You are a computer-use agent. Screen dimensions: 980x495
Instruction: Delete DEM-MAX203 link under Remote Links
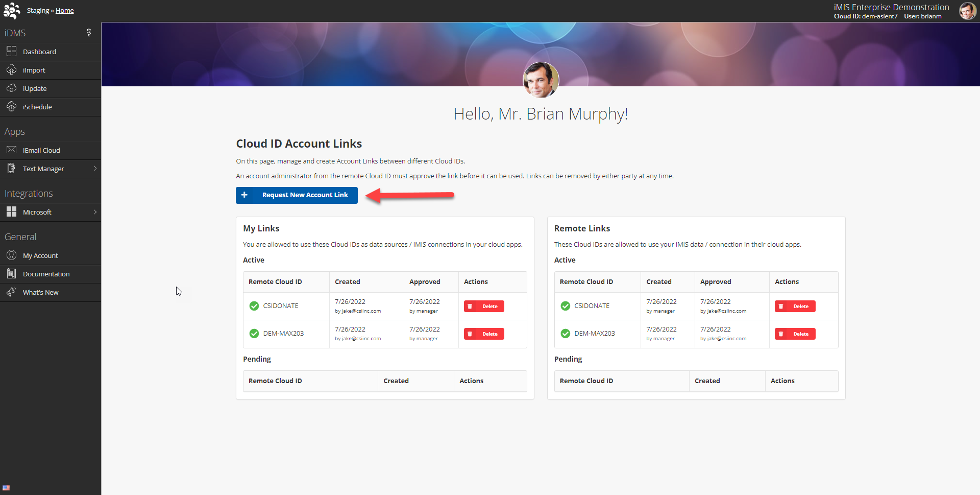pyautogui.click(x=795, y=334)
